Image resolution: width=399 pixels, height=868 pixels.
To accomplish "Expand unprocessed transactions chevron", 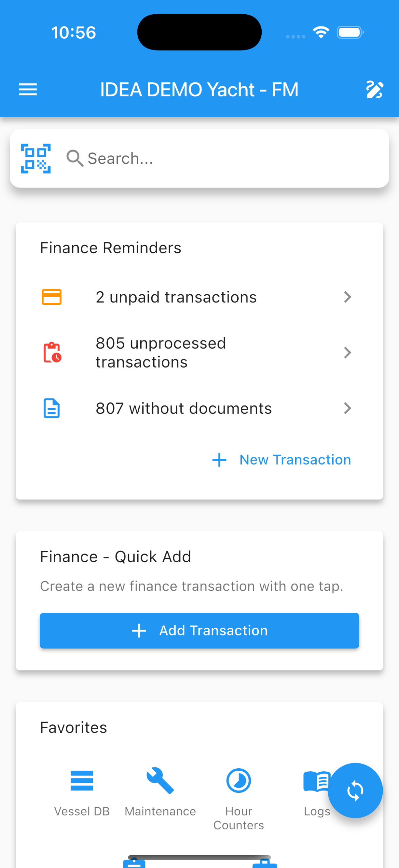I will pyautogui.click(x=347, y=353).
